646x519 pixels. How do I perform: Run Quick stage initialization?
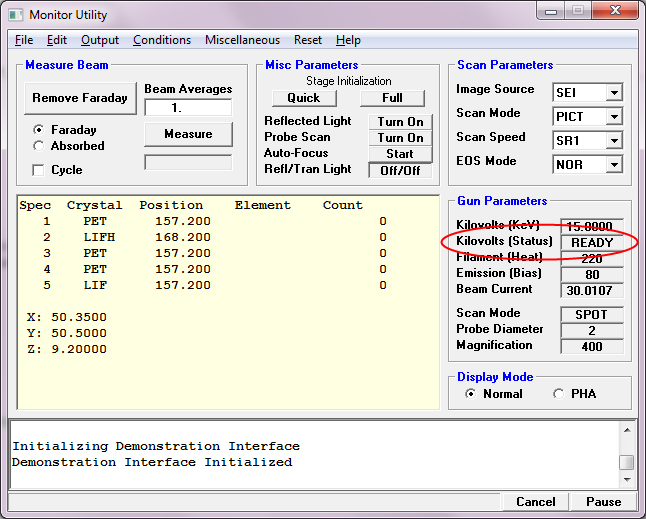304,98
